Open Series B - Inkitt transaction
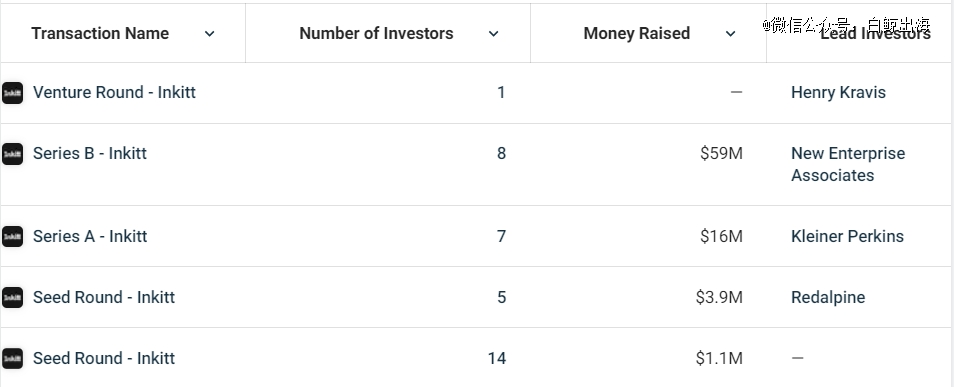 (x=90, y=153)
